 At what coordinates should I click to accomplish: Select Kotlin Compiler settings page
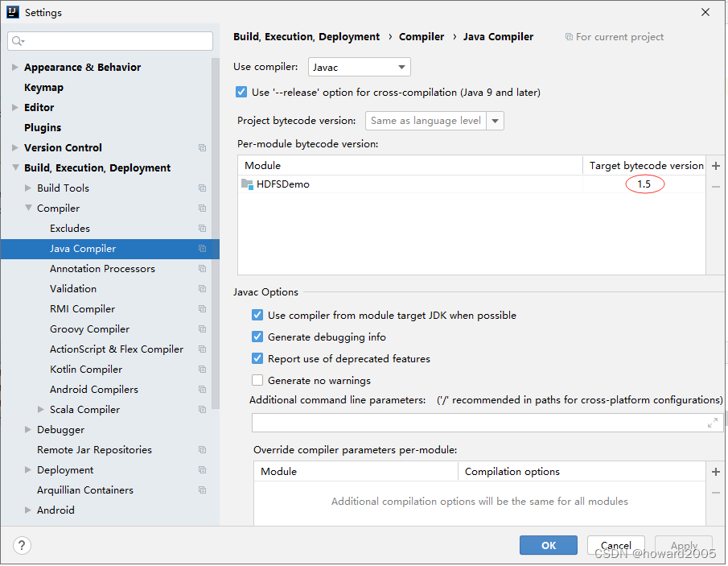click(86, 370)
